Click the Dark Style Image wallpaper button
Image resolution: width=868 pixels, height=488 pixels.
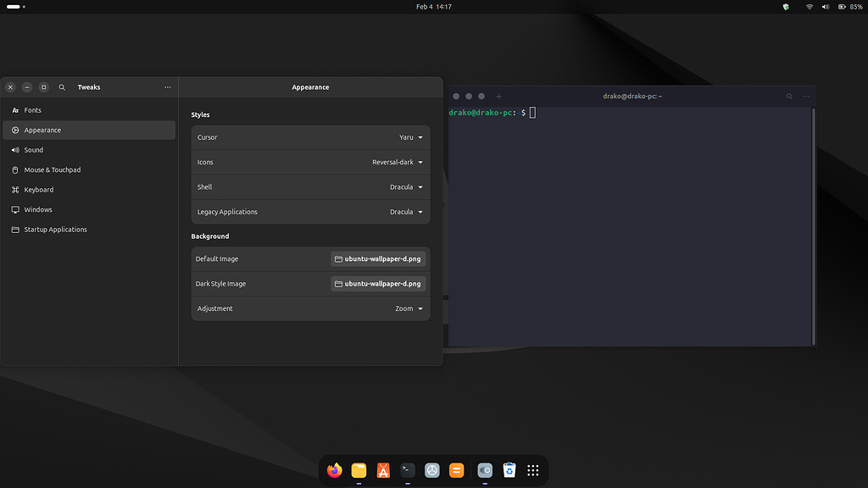point(378,283)
